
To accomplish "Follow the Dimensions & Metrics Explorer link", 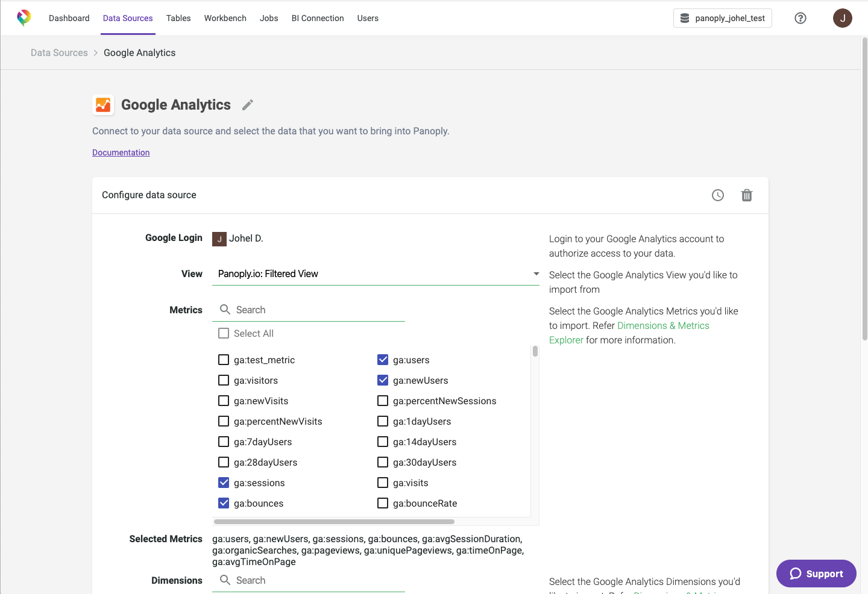I will click(662, 326).
